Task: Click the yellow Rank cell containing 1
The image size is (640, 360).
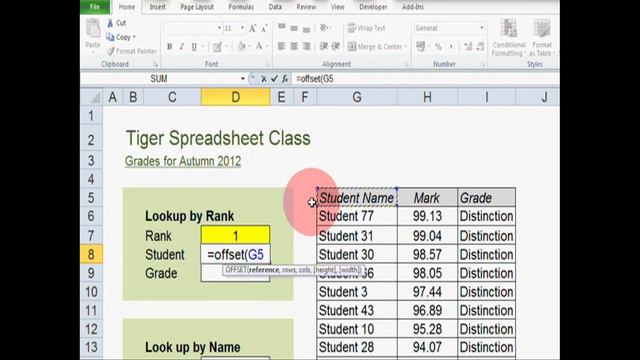Action: point(236,236)
